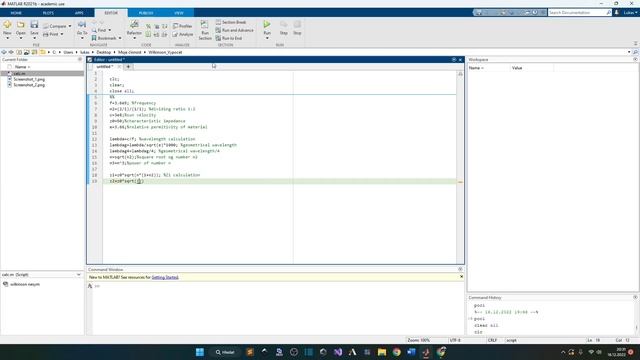Switch to the PLOTS tab

coord(48,13)
